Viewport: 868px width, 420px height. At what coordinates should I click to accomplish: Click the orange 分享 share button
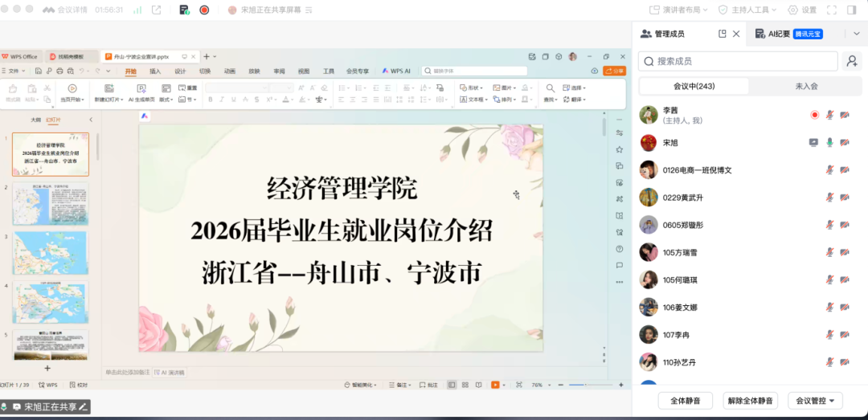pyautogui.click(x=615, y=71)
